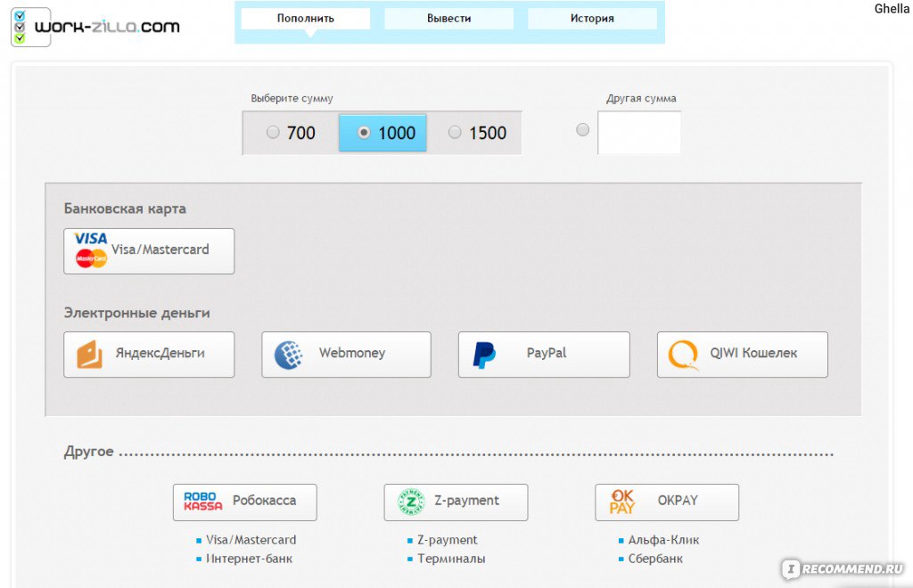Screen dimensions: 913x588
Task: Click the Ghella username link
Action: click(x=892, y=9)
